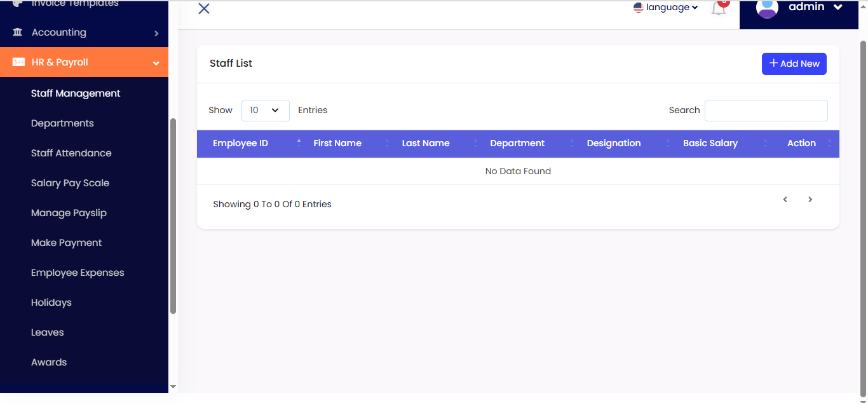Click the Search input field
This screenshot has height=403, width=868.
point(766,111)
